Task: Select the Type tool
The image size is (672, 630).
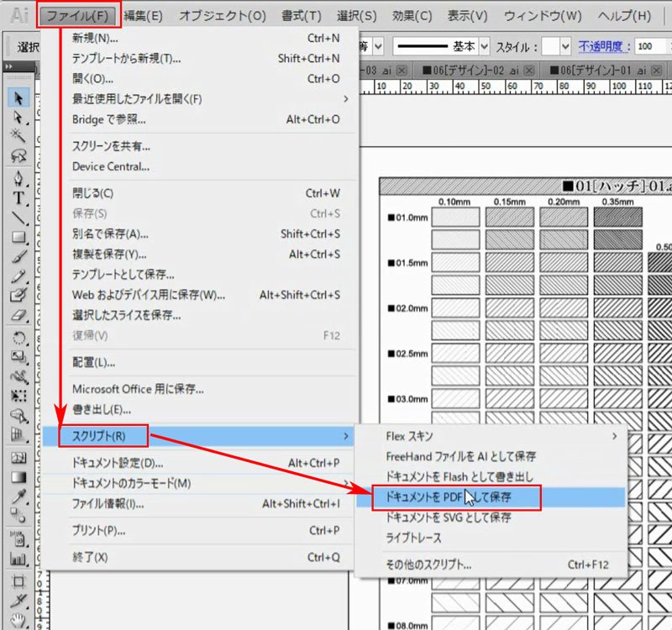Action: coord(18,198)
